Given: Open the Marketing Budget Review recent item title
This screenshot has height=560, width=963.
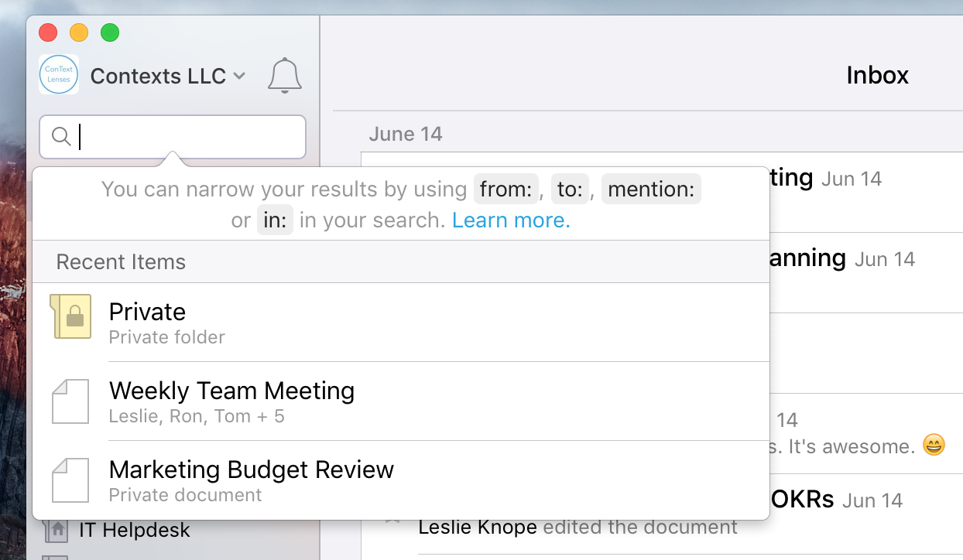Looking at the screenshot, I should click(252, 470).
